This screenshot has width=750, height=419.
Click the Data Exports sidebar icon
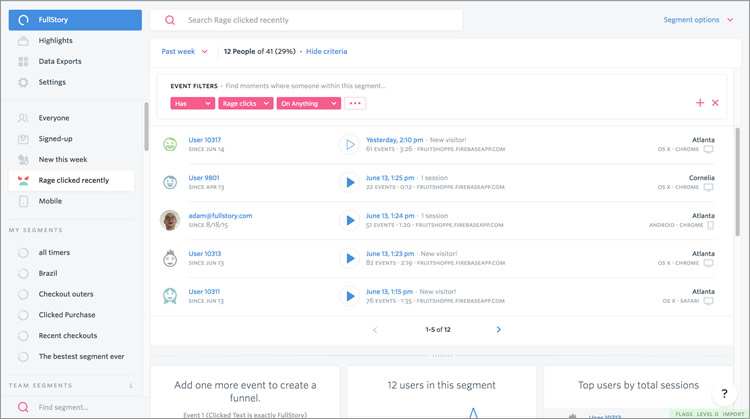[23, 62]
